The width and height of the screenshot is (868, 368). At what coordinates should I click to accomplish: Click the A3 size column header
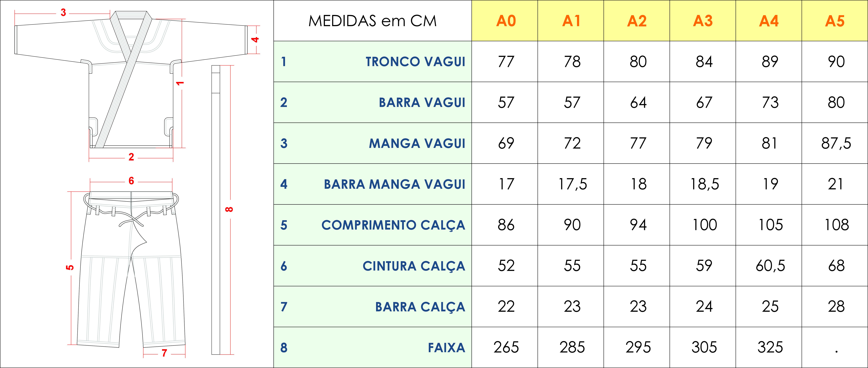(x=703, y=21)
